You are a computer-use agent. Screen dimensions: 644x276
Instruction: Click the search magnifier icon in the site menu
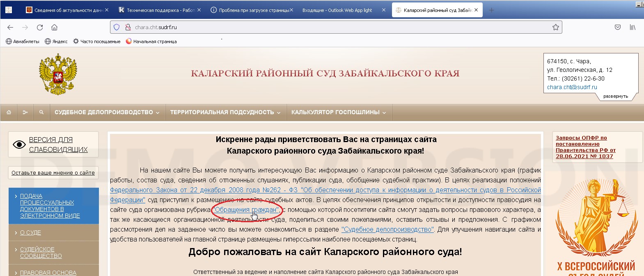41,112
